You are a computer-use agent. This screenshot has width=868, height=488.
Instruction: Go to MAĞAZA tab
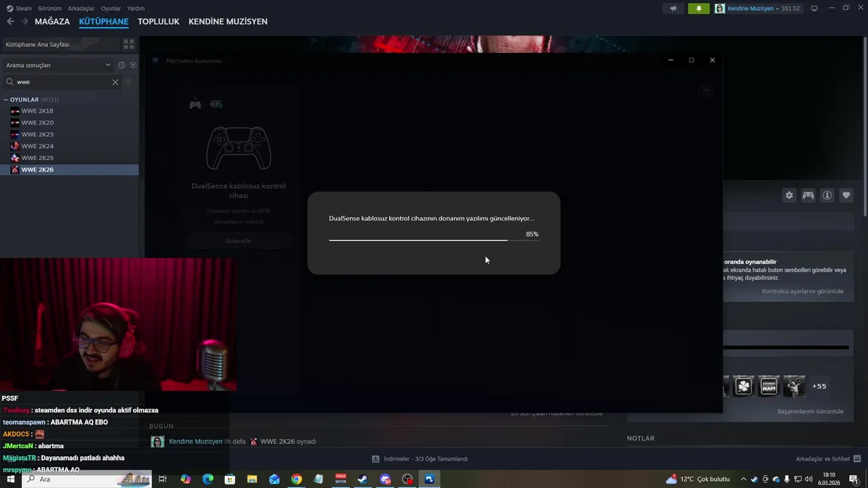coord(52,22)
